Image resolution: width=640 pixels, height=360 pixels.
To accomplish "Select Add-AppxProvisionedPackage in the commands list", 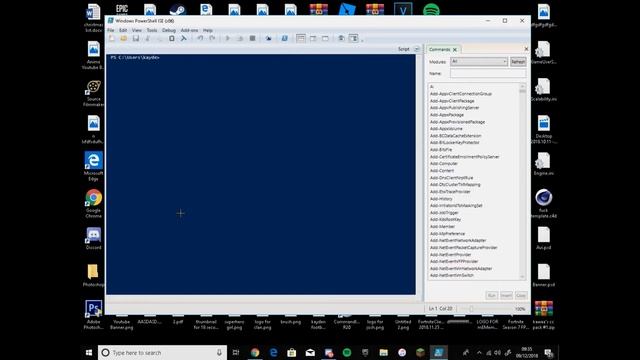I will click(x=458, y=122).
